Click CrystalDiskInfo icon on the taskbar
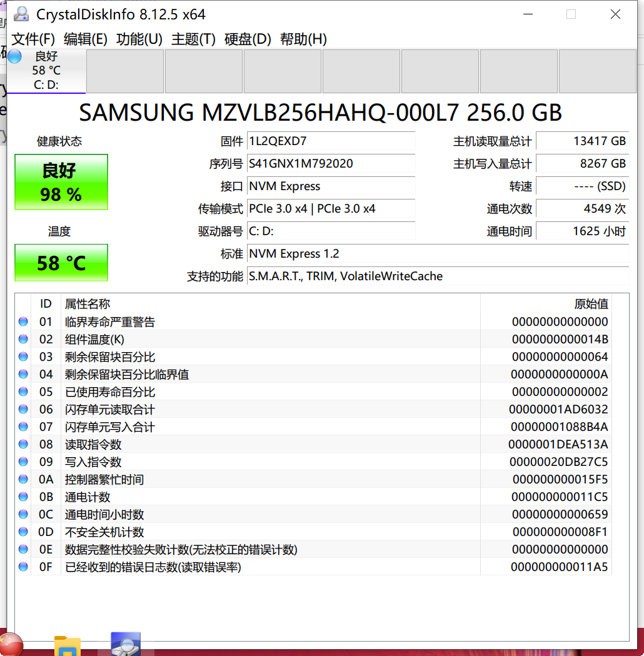644x656 pixels. 126,644
